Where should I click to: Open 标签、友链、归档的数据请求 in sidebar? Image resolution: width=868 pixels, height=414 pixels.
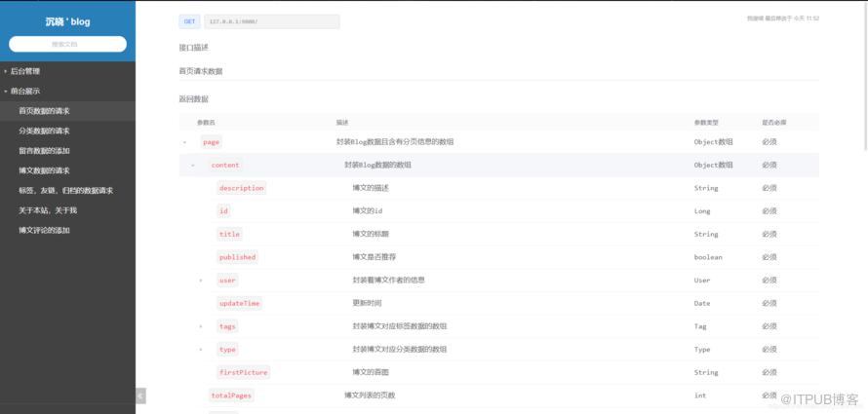point(67,191)
